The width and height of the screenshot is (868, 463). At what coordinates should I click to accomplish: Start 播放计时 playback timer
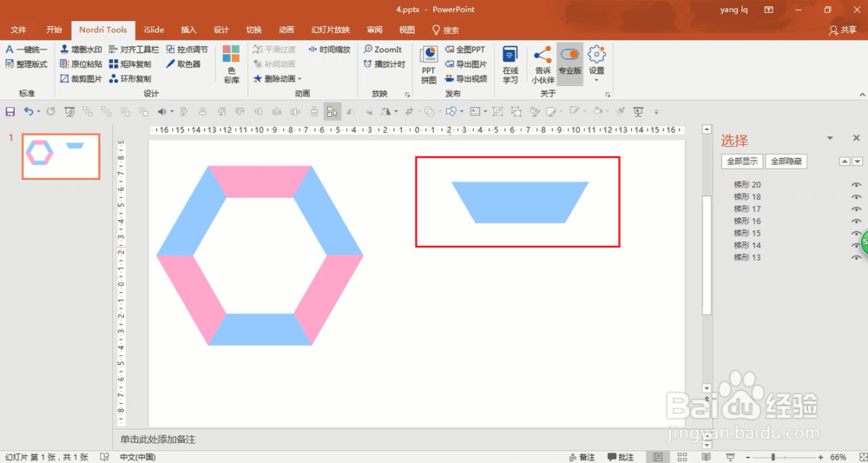[x=385, y=63]
